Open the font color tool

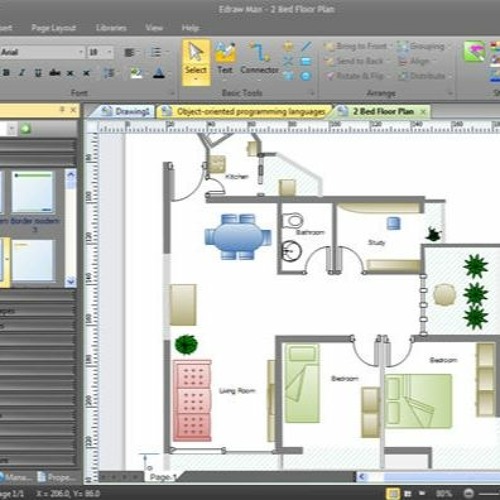click(159, 73)
